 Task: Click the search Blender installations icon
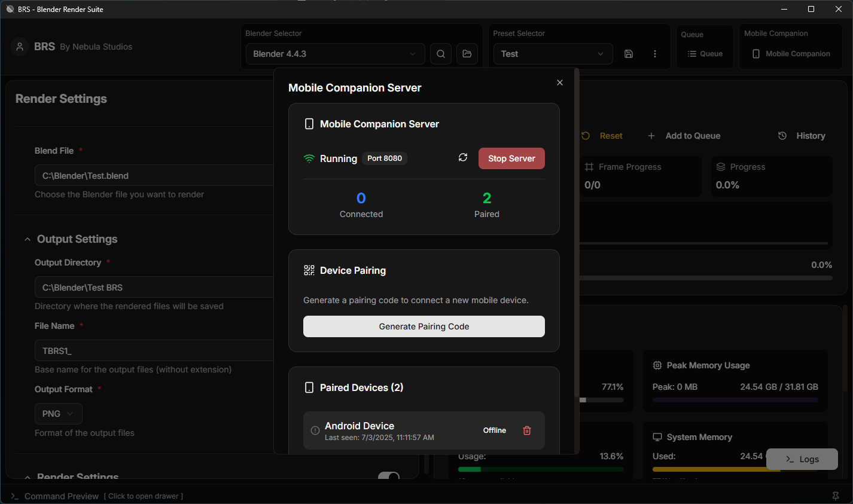point(441,54)
